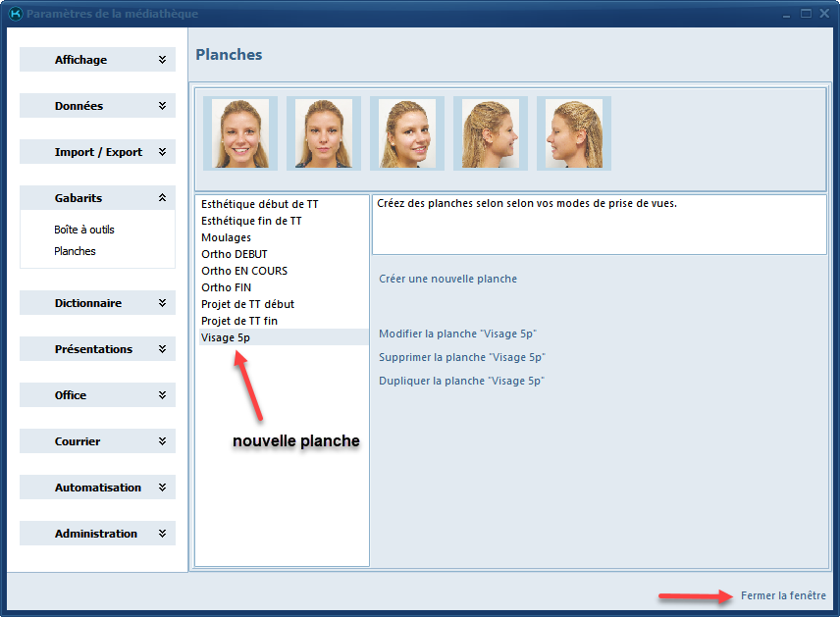This screenshot has height=617, width=840.
Task: Select Planches in the Gabarits menu
Action: (76, 251)
